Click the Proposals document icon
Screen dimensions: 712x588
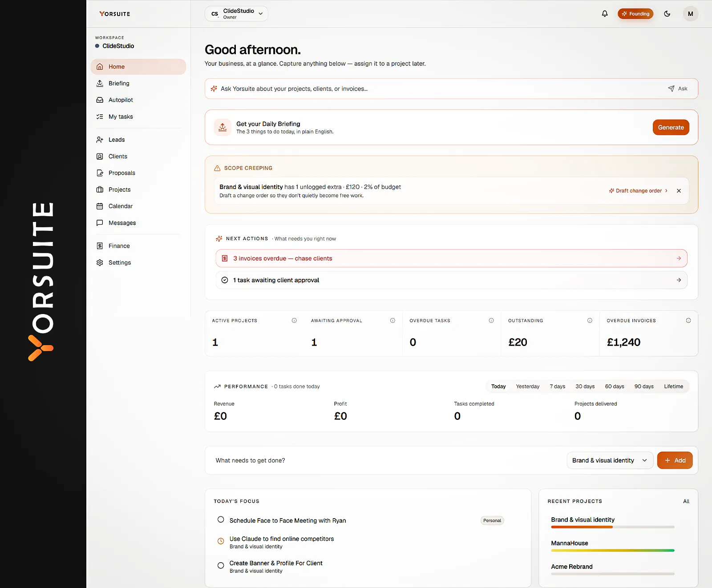click(100, 173)
